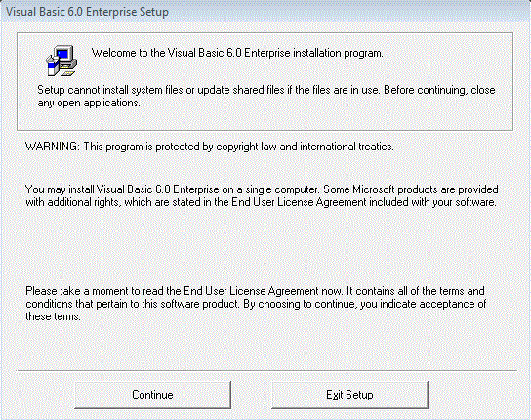Click the Continue button
Image resolution: width=531 pixels, height=420 pixels.
pyautogui.click(x=152, y=395)
